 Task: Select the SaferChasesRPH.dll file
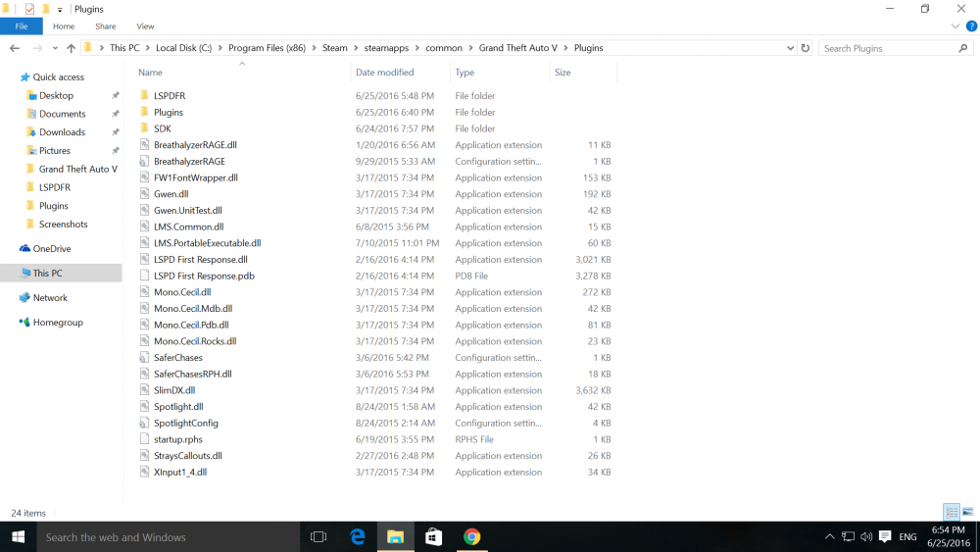(192, 374)
